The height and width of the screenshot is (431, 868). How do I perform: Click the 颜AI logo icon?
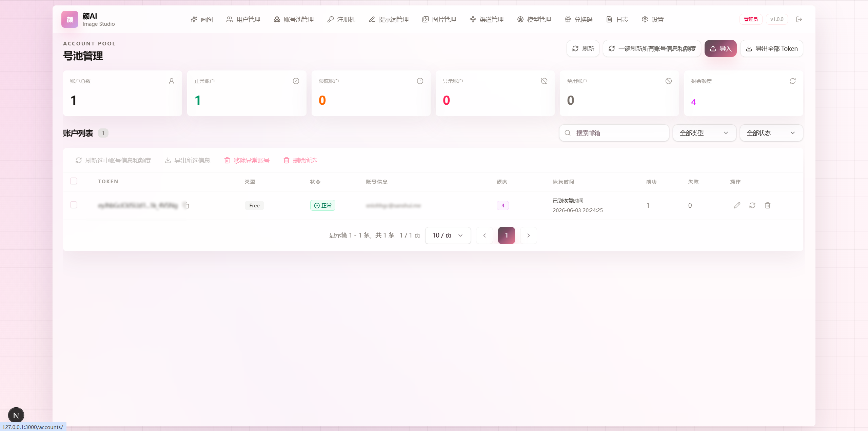click(x=70, y=19)
